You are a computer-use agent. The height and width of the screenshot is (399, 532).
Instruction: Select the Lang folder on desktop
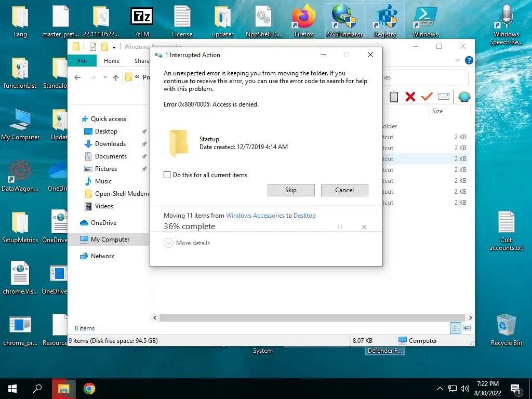coord(20,22)
